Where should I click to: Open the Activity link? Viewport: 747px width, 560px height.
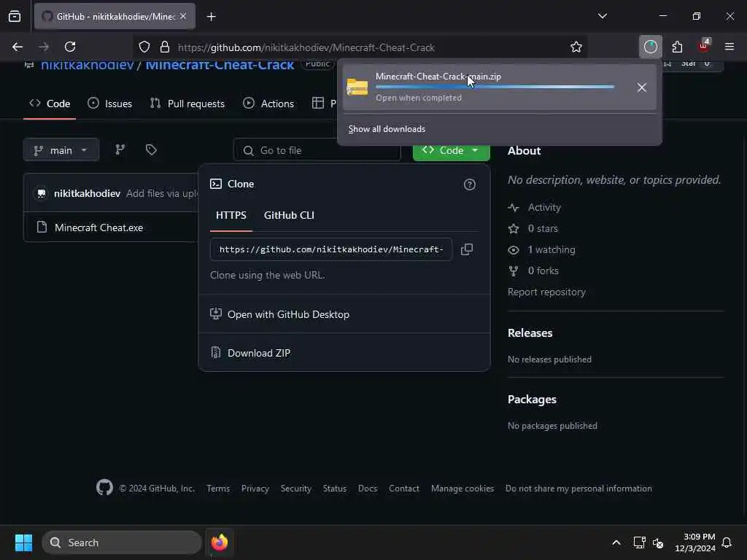544,207
